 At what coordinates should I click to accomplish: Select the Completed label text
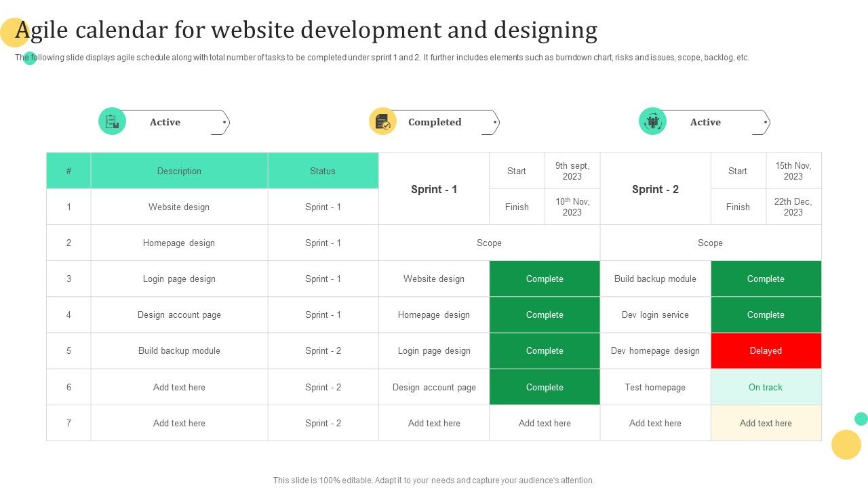coord(435,122)
